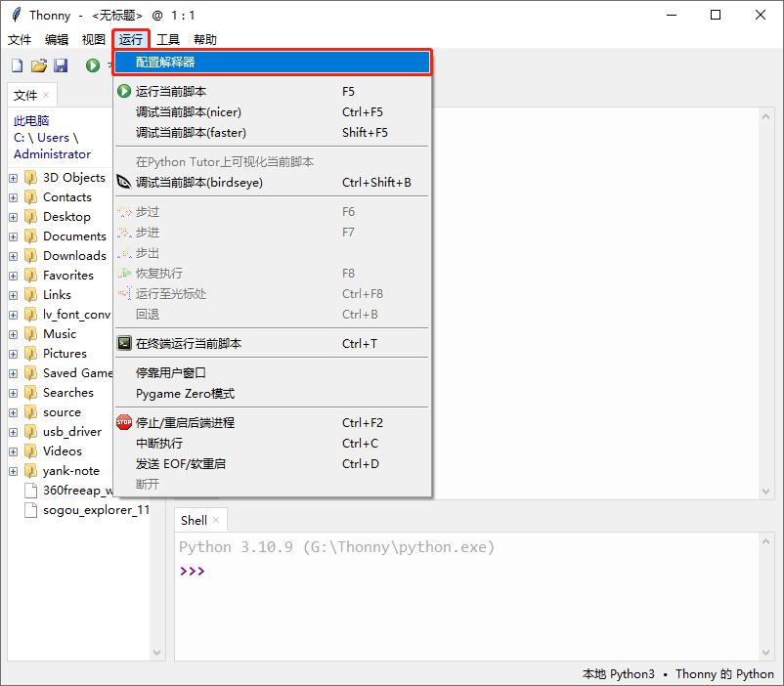Click the terminal icon in Run menu
The width and height of the screenshot is (784, 686).
pos(124,344)
